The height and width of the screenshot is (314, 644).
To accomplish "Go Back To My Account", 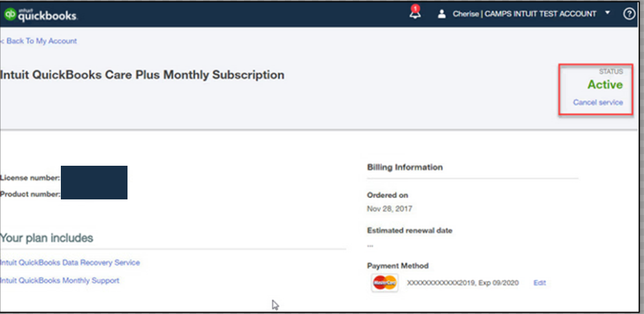I will pos(39,41).
